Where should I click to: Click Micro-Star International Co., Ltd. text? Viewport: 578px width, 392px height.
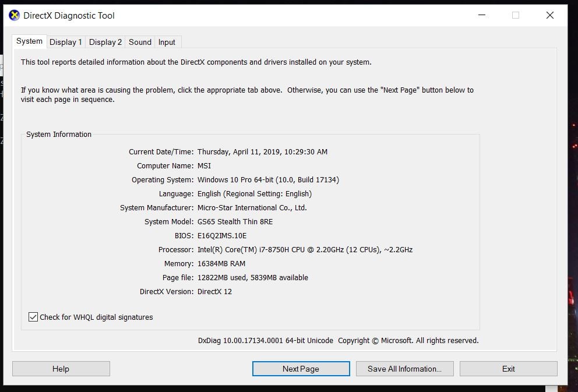pyautogui.click(x=252, y=208)
